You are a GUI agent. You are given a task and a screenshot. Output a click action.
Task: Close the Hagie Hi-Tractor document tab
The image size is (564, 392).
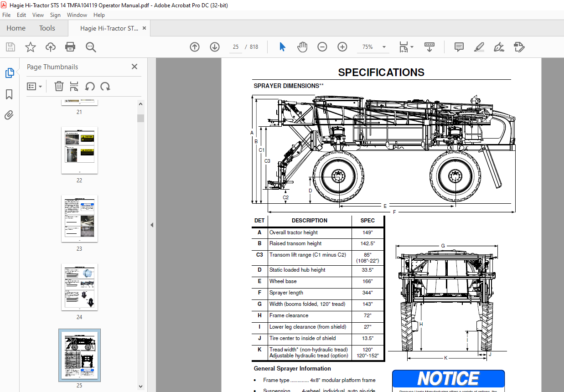click(145, 28)
